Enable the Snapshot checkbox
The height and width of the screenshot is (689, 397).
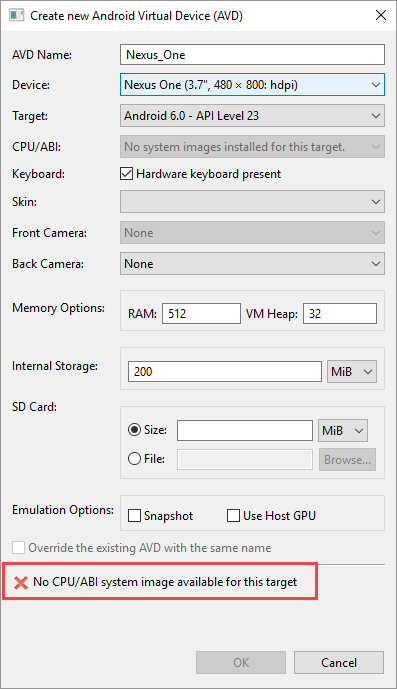point(135,515)
